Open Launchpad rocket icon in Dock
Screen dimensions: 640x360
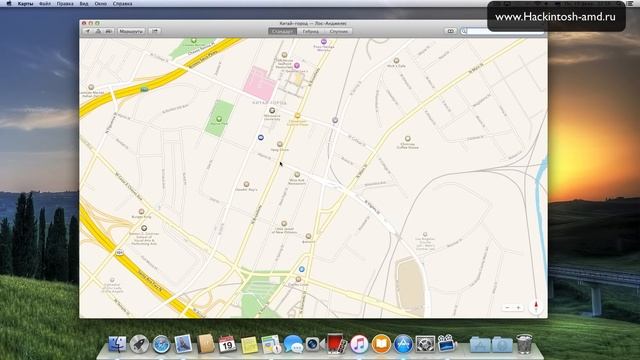pos(139,344)
